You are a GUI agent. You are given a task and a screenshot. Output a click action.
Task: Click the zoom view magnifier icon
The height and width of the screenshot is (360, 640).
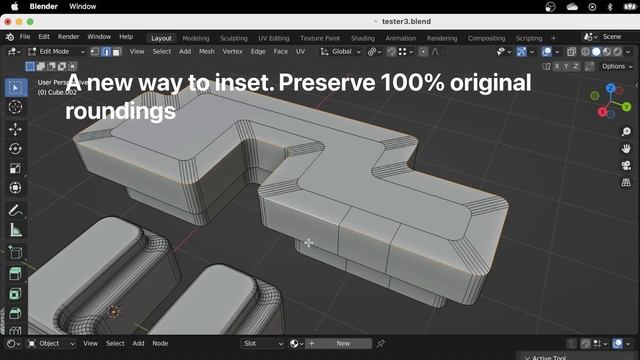[626, 132]
